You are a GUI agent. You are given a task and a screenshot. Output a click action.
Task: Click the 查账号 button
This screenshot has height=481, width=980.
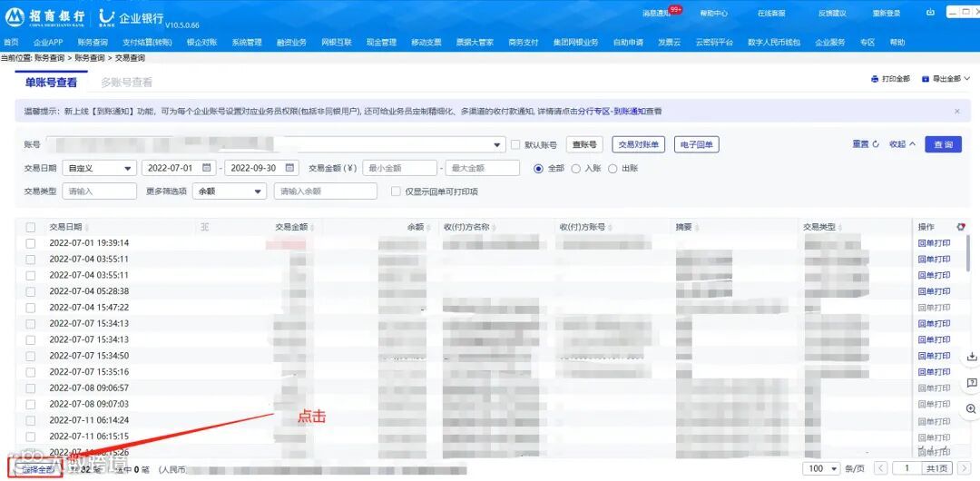[584, 144]
